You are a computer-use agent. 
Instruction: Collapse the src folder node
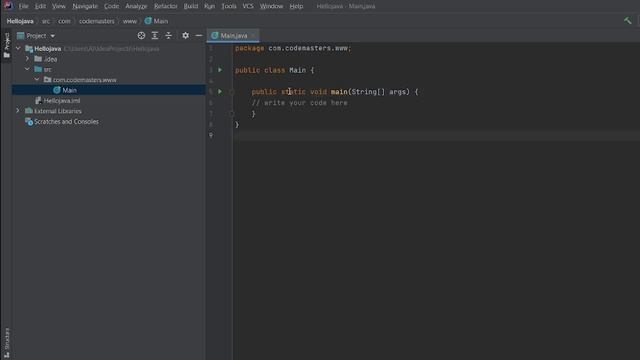(x=27, y=69)
